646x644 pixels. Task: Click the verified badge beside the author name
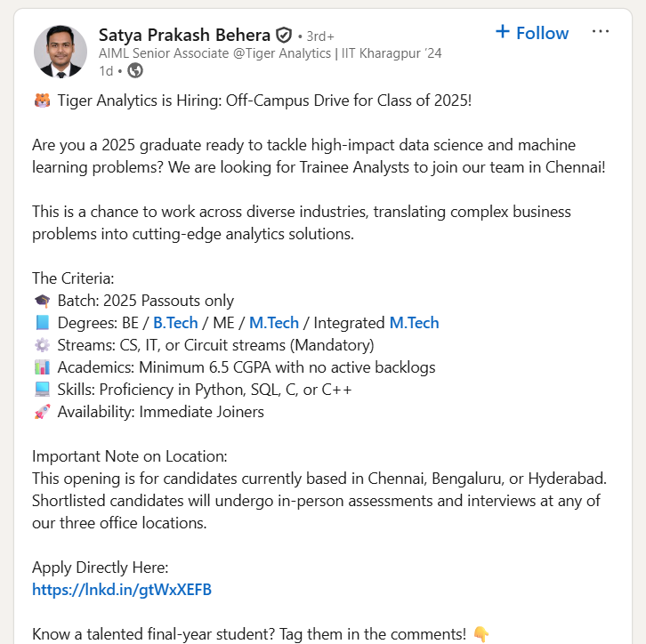click(284, 36)
